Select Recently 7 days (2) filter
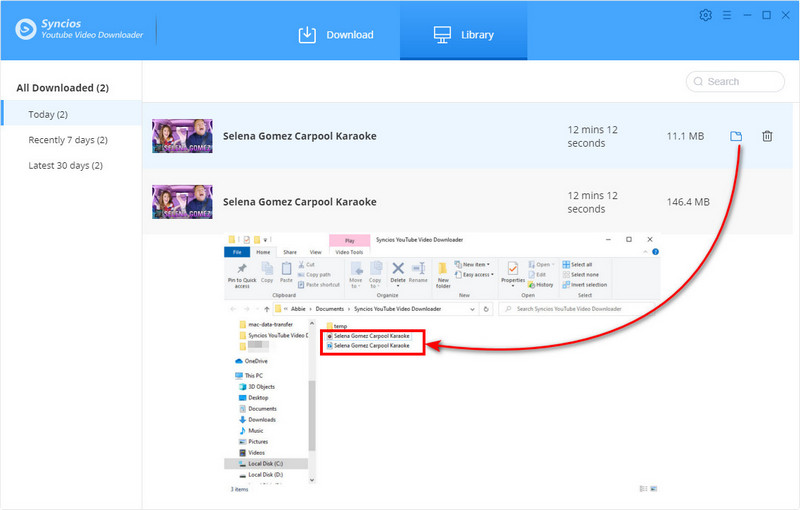This screenshot has height=510, width=800. pos(68,140)
